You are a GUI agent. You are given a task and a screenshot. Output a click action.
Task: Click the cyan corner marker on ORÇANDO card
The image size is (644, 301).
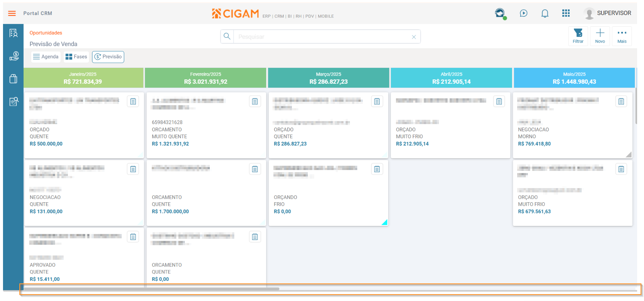pos(385,222)
